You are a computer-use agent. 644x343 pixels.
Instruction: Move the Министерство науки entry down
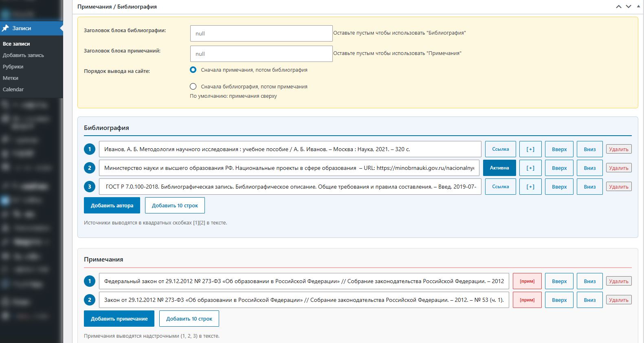(590, 168)
